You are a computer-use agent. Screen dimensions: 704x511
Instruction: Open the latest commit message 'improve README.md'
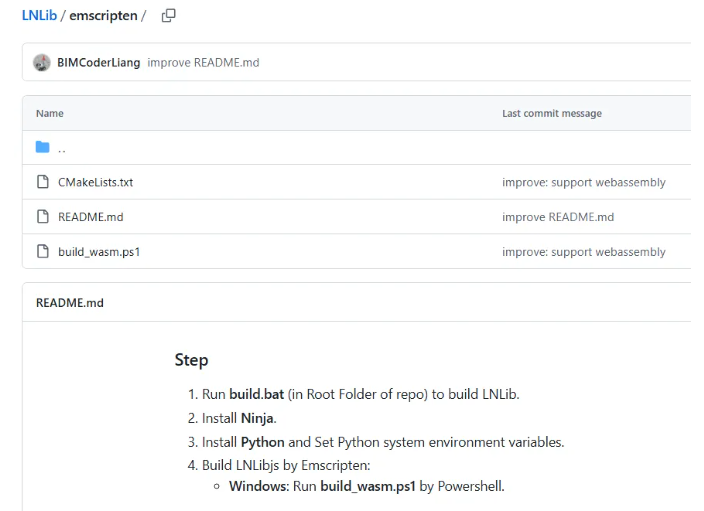tap(203, 63)
